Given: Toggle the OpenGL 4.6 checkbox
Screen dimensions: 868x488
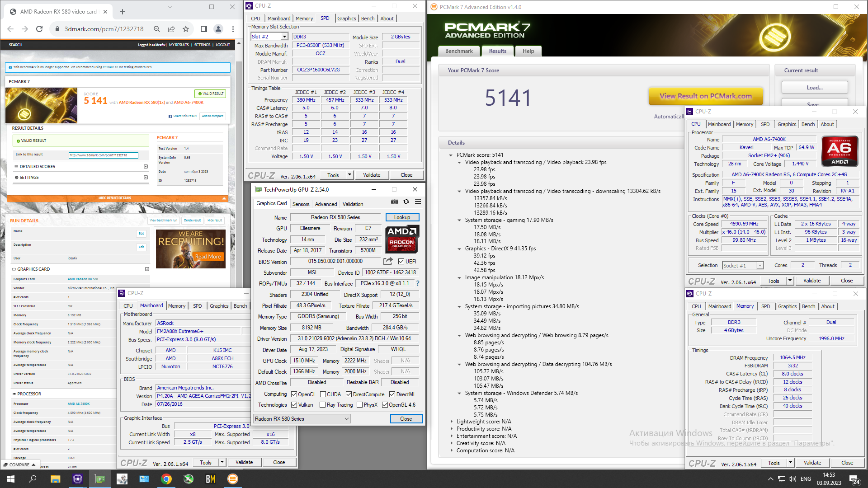Looking at the screenshot, I should coord(385,405).
